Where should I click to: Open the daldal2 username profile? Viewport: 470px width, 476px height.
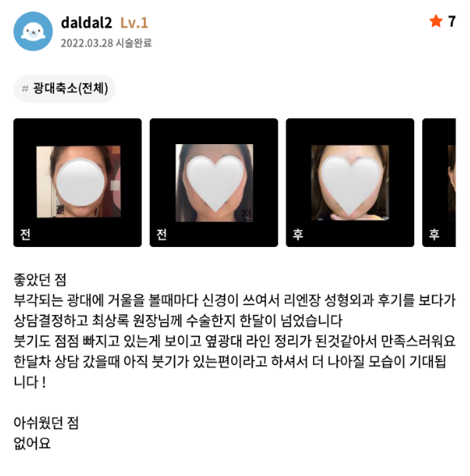tap(87, 23)
